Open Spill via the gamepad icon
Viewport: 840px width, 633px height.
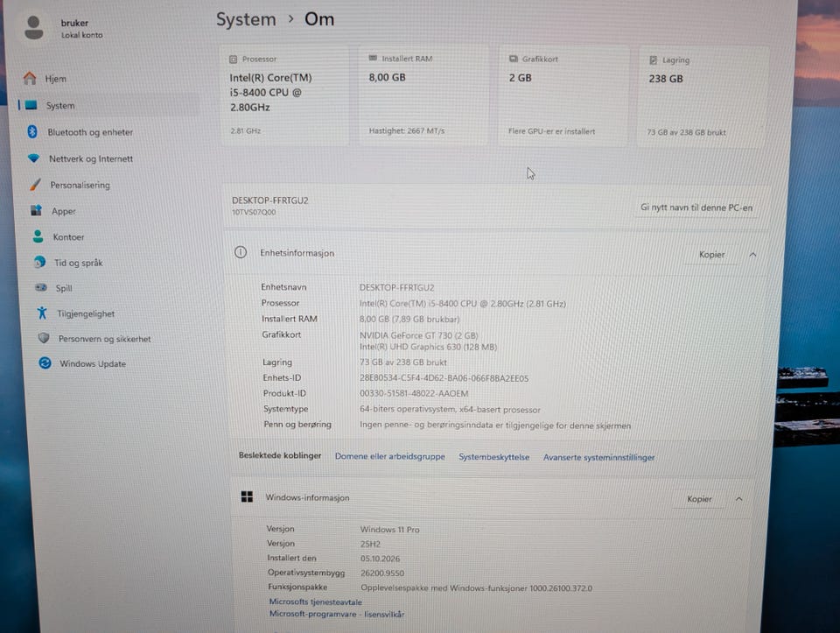point(41,287)
